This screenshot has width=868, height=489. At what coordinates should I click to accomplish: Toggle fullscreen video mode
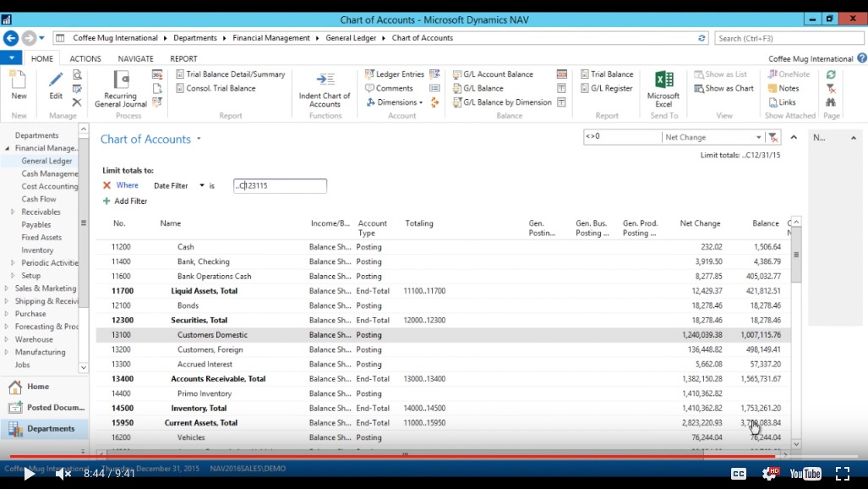(x=843, y=474)
